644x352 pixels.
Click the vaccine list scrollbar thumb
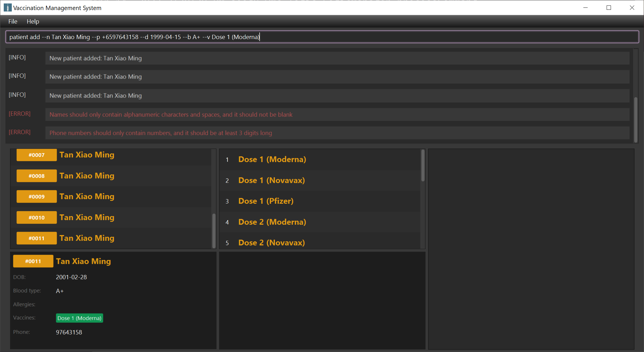[x=423, y=166]
